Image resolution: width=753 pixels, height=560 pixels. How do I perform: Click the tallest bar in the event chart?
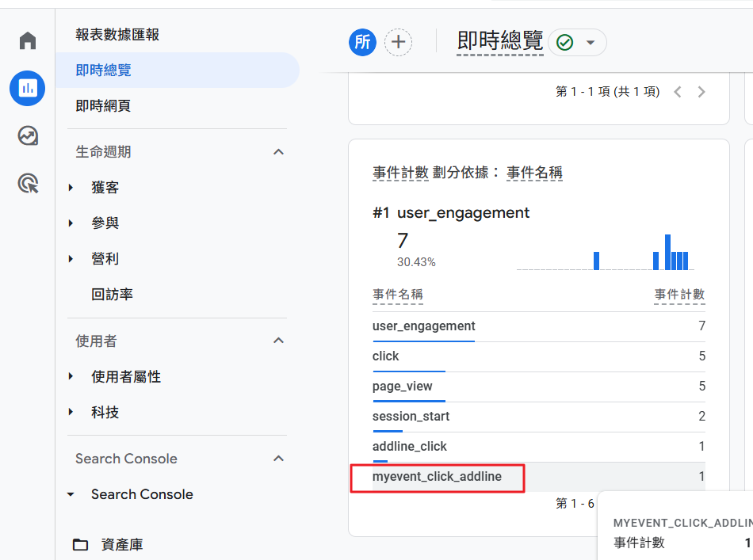(667, 253)
